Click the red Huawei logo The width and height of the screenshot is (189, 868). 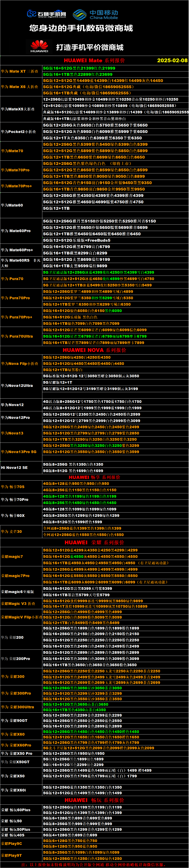point(39,46)
